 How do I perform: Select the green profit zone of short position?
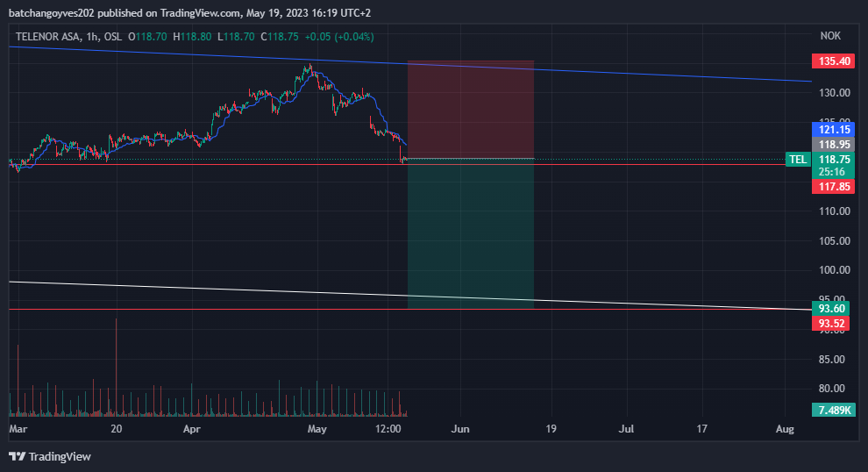tap(471, 233)
